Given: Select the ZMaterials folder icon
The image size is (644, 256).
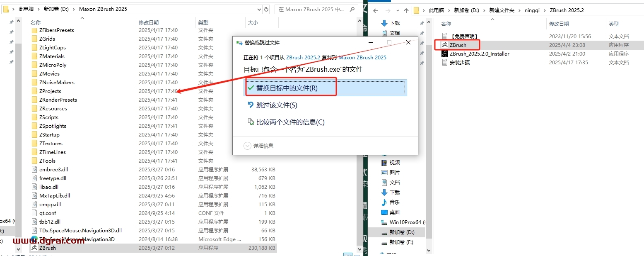Looking at the screenshot, I should tap(35, 56).
